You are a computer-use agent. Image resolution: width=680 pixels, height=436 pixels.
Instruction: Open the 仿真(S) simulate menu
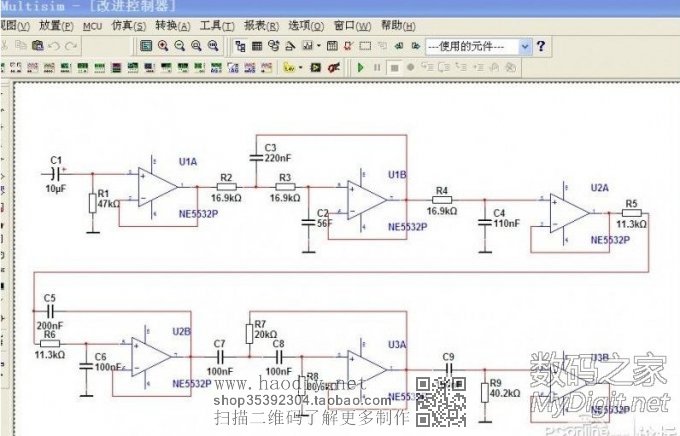pyautogui.click(x=128, y=25)
